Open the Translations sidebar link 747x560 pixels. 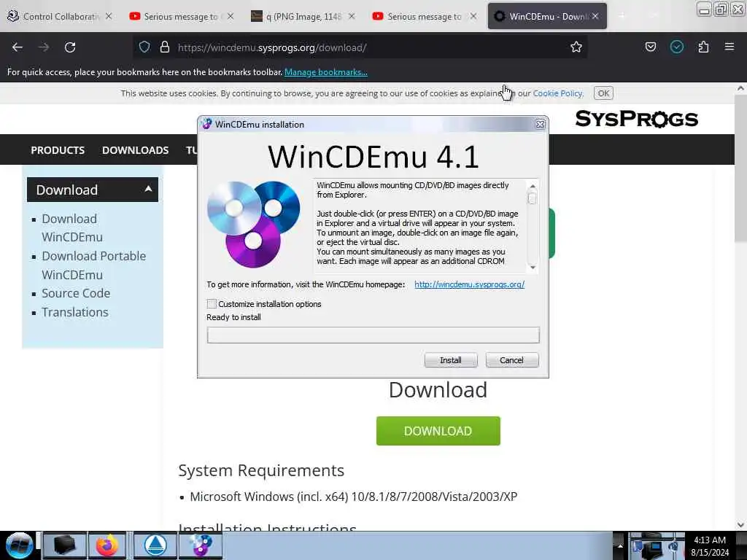pyautogui.click(x=75, y=312)
